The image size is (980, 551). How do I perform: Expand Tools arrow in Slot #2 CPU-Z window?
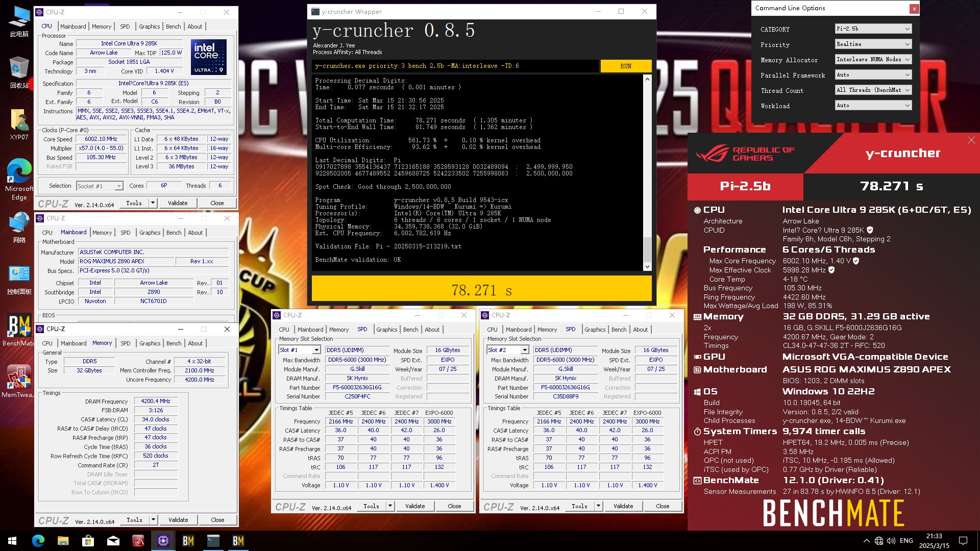598,506
